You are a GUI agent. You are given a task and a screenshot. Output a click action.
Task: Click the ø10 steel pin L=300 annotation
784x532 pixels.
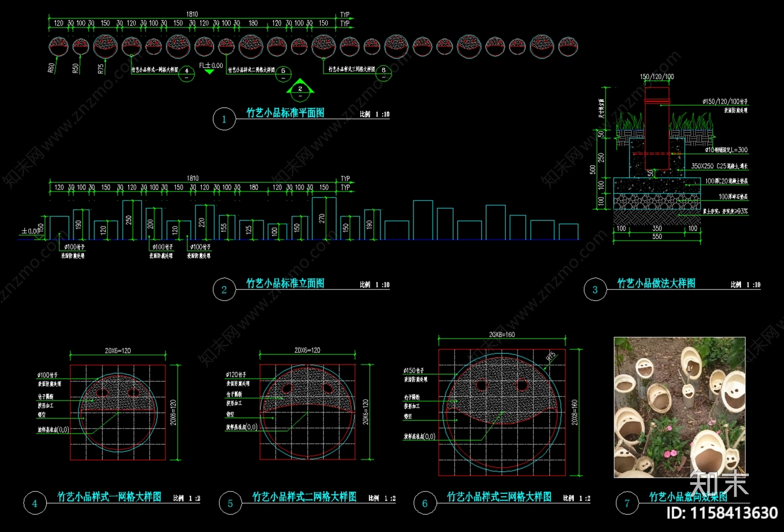727,150
